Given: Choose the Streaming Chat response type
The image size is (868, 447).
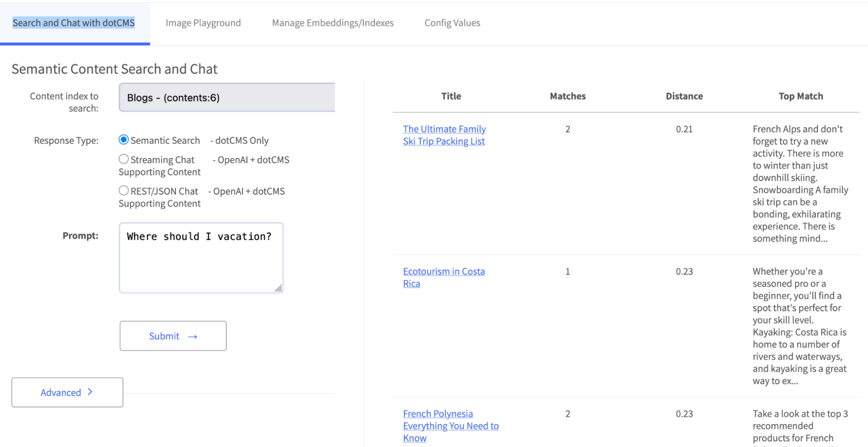Looking at the screenshot, I should (x=124, y=159).
